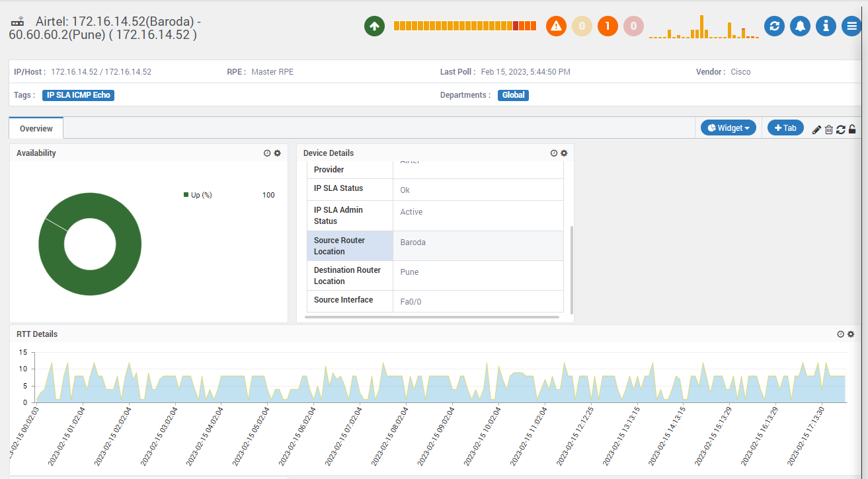This screenshot has width=868, height=479.
Task: Open the device info icon
Action: click(x=826, y=26)
